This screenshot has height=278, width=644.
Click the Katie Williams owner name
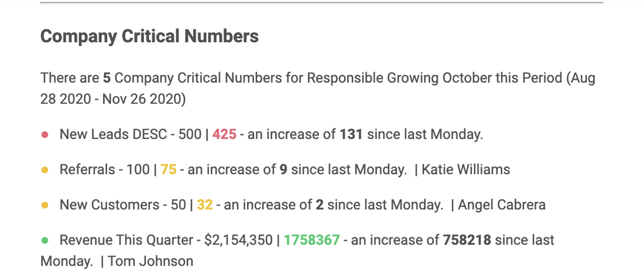[x=466, y=169]
